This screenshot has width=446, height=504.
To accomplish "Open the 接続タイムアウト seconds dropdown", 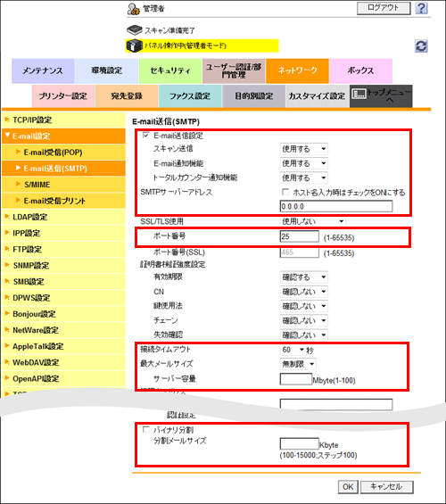I will 293,350.
